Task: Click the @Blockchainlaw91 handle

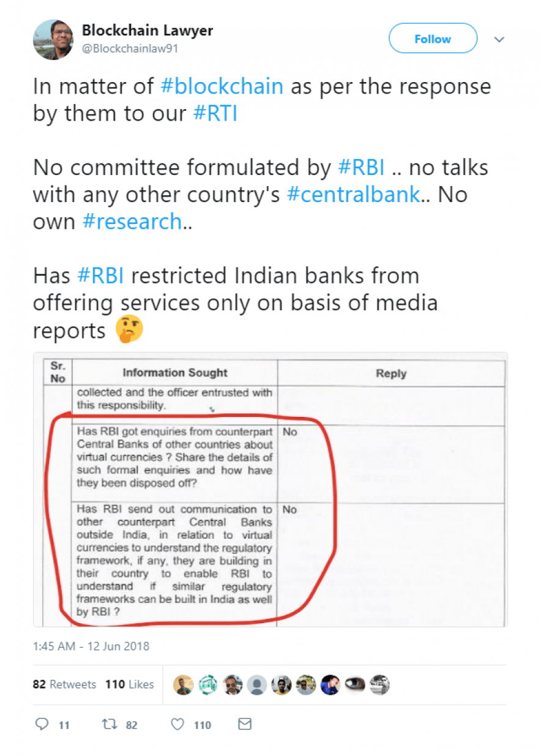Action: click(x=130, y=48)
